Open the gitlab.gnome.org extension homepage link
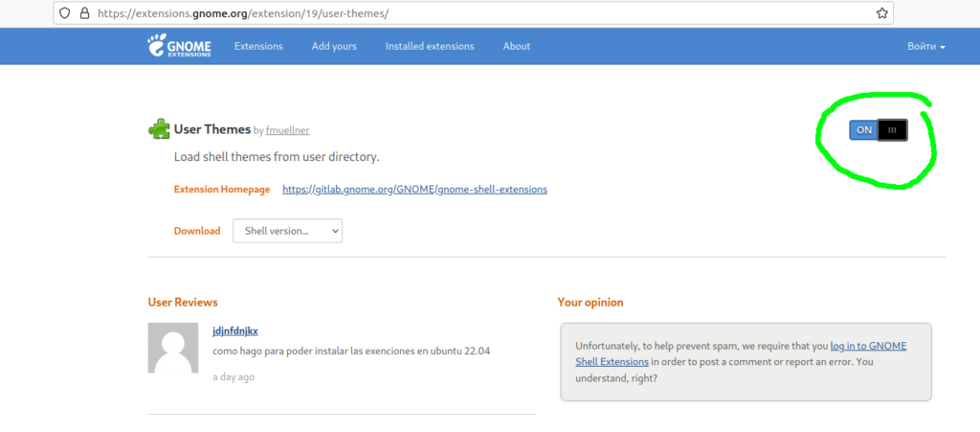The width and height of the screenshot is (980, 432). click(414, 190)
